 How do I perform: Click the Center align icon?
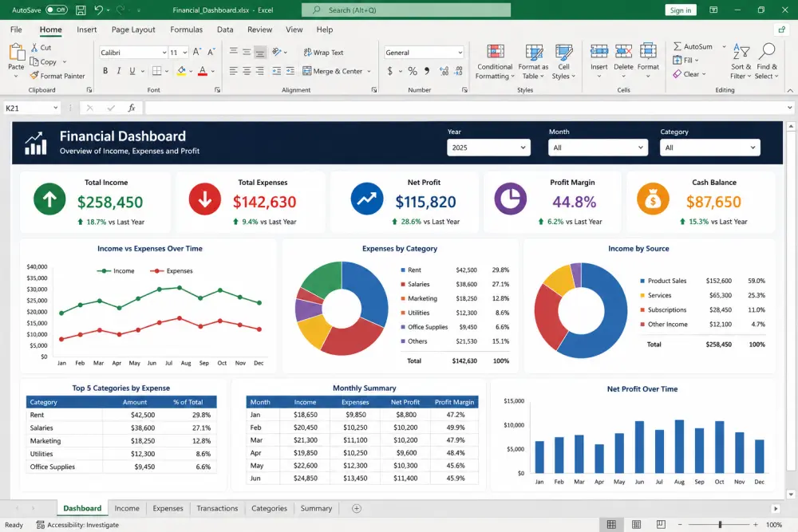(247, 71)
